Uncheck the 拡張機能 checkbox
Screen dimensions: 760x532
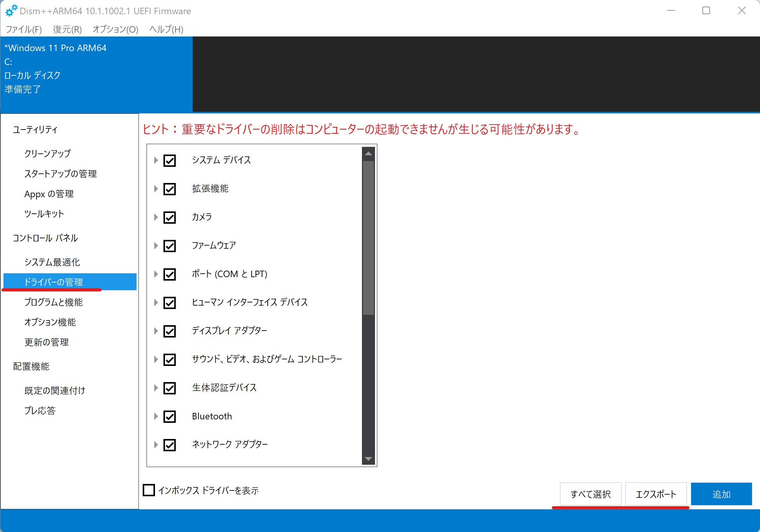coord(170,189)
